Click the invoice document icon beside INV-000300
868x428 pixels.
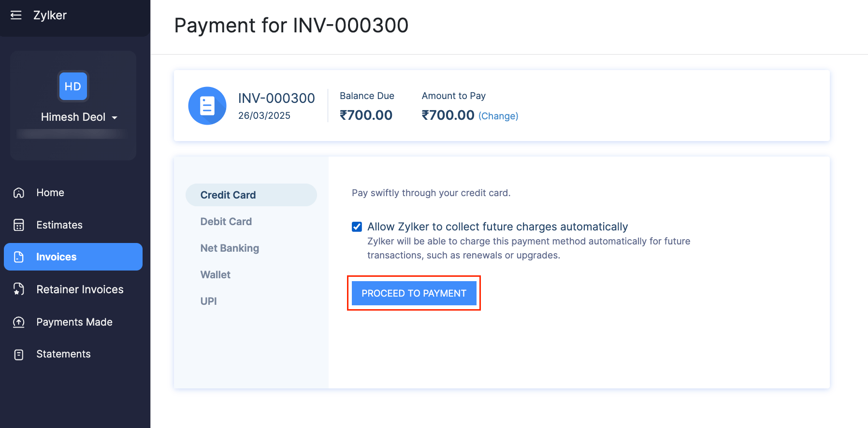pyautogui.click(x=207, y=105)
